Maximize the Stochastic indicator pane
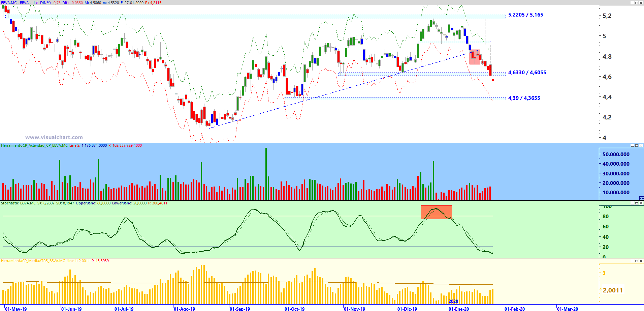644x311 pixels. click(x=637, y=203)
